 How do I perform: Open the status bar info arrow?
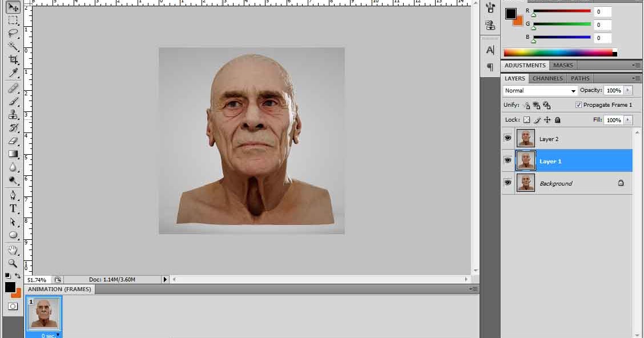tap(165, 280)
